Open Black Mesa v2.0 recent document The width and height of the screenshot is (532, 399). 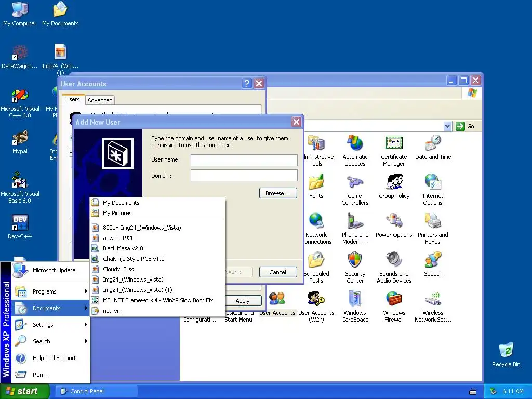point(157,248)
